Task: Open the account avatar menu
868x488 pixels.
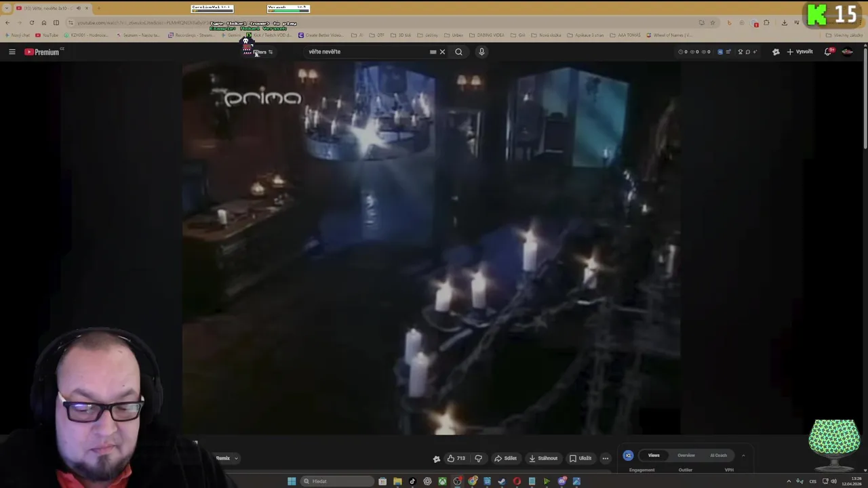Action: 847,52
